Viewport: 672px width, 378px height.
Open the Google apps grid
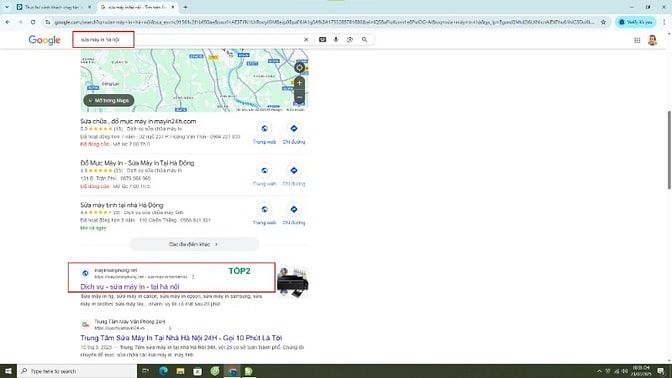pos(637,40)
